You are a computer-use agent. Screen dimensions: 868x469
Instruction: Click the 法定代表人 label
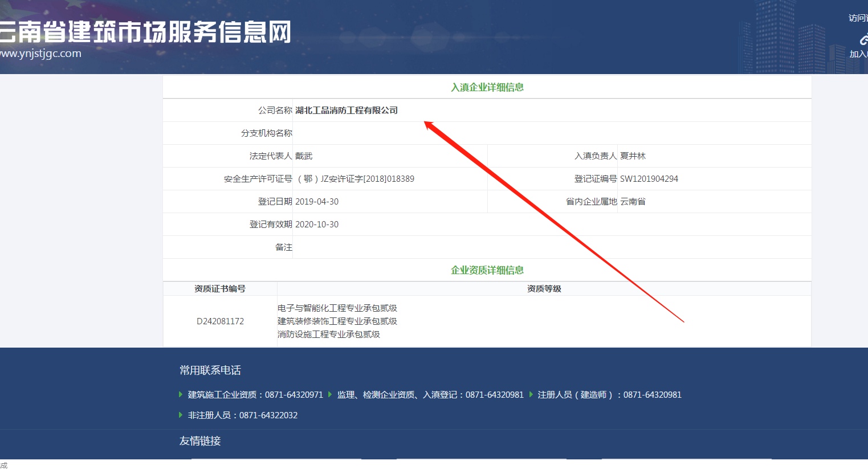271,156
